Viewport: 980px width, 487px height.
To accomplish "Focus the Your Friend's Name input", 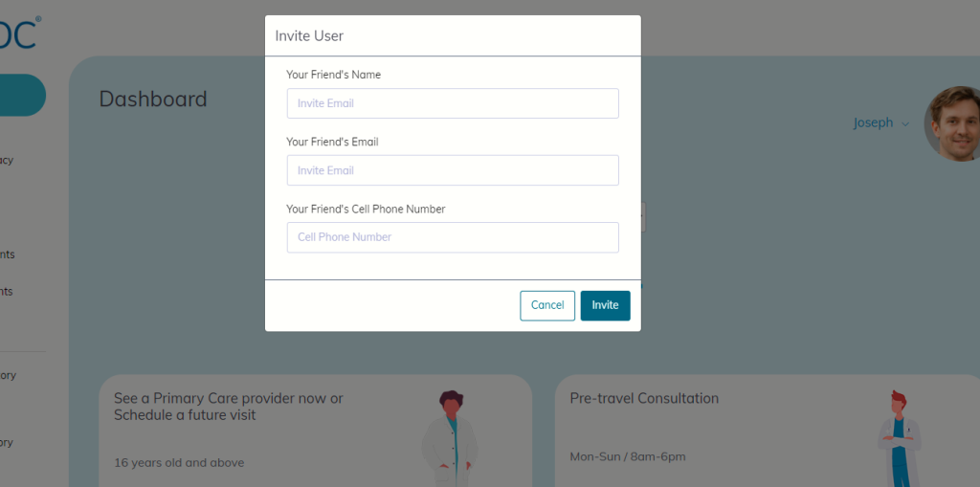I will coord(453,103).
